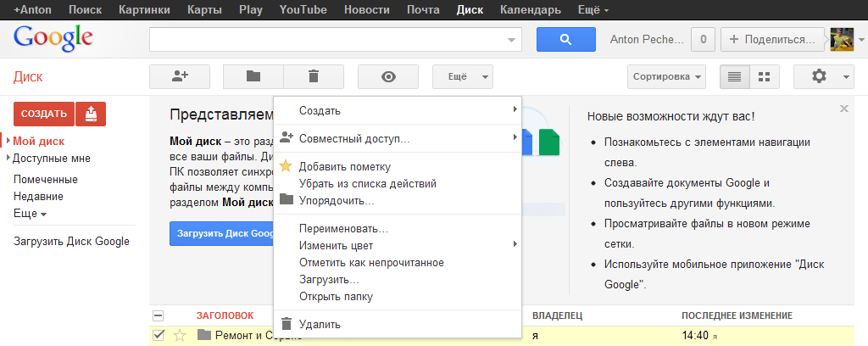Click the folder organize toolbar icon

(253, 77)
